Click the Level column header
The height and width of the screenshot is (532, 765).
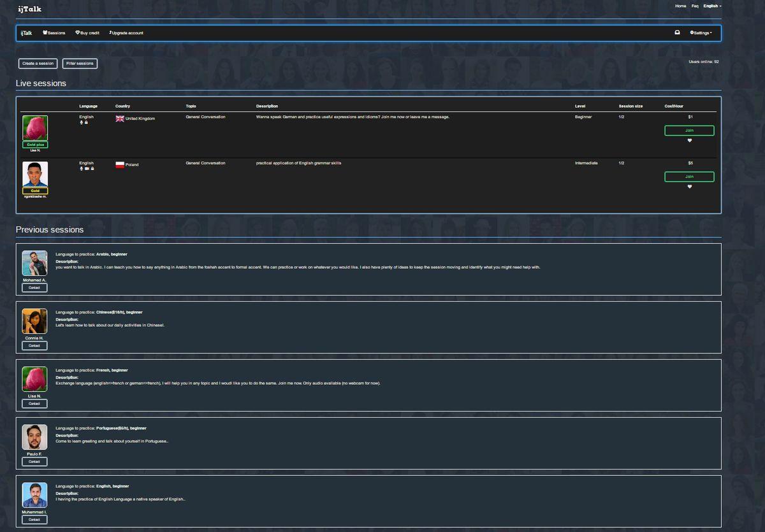[x=580, y=106]
